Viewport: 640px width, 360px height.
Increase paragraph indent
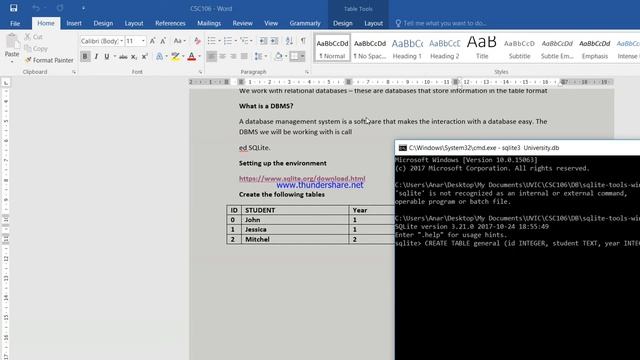tap(274, 41)
